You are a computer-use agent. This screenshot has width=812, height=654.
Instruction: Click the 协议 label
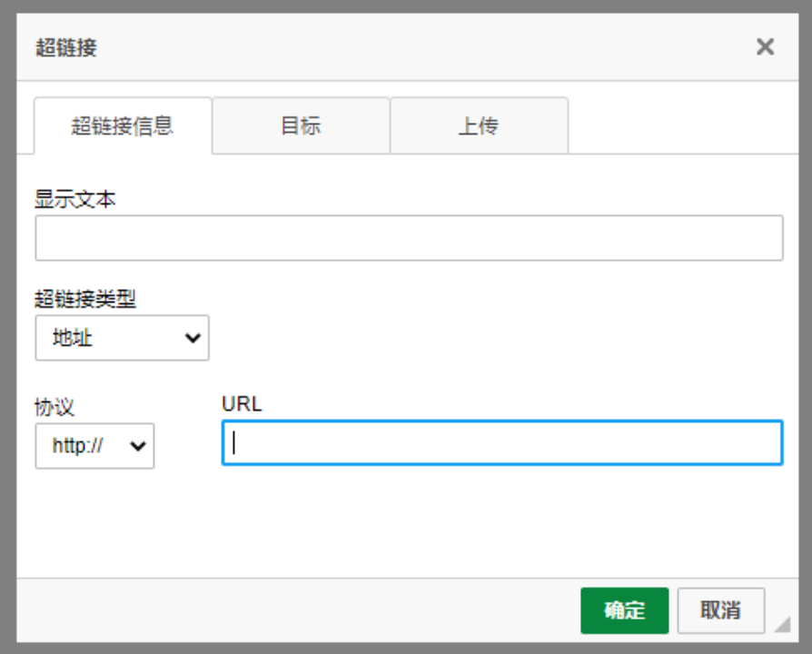54,407
